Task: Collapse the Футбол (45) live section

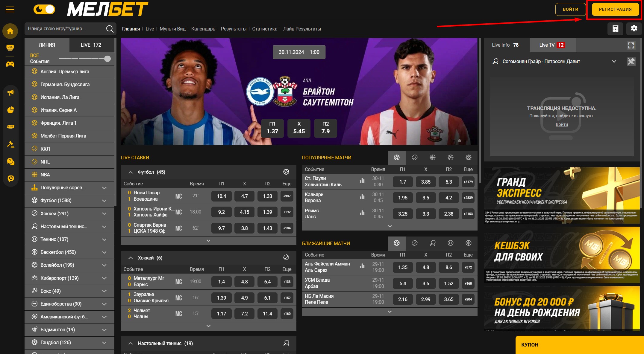Action: [x=131, y=172]
